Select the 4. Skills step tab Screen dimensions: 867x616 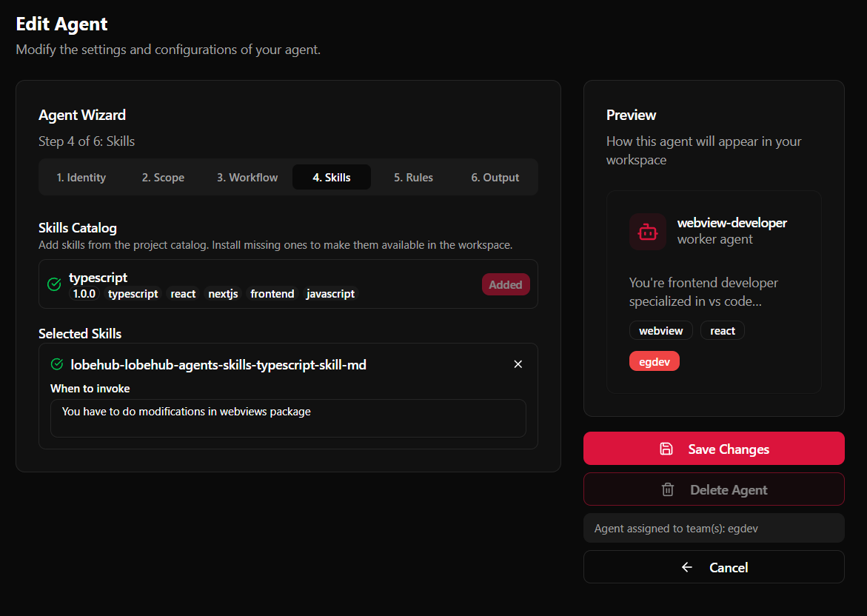tap(332, 178)
